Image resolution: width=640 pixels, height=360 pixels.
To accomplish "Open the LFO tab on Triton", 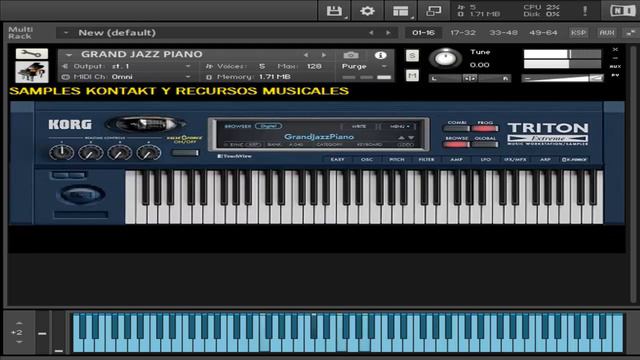I will 485,160.
